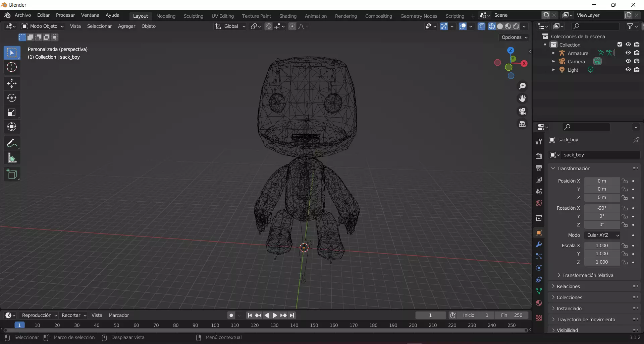The image size is (644, 344).
Task: Toggle camera view icon in viewport
Action: click(x=522, y=111)
